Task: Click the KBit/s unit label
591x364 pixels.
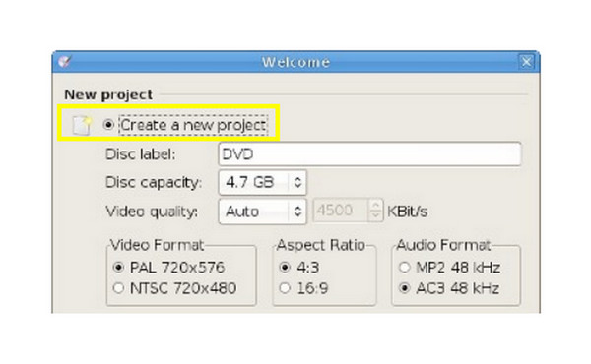Action: 408,212
